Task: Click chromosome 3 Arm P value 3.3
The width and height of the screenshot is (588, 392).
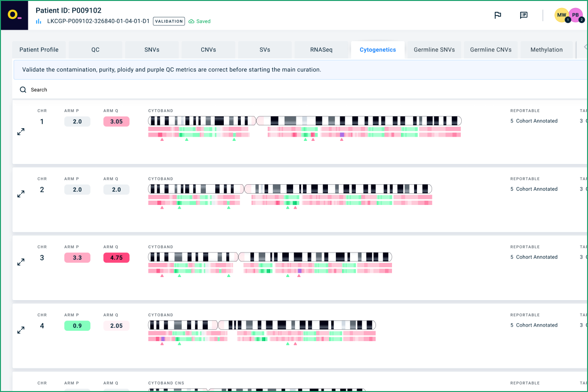Action: point(77,258)
